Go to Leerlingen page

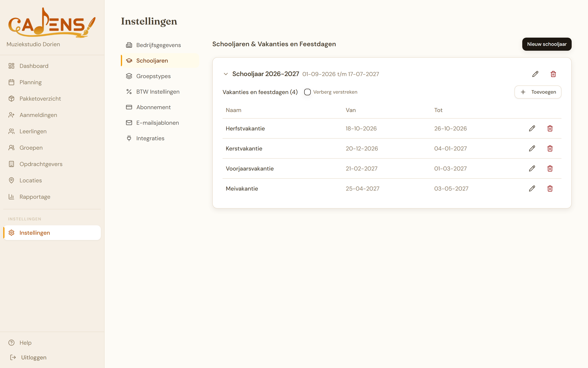coord(52,131)
